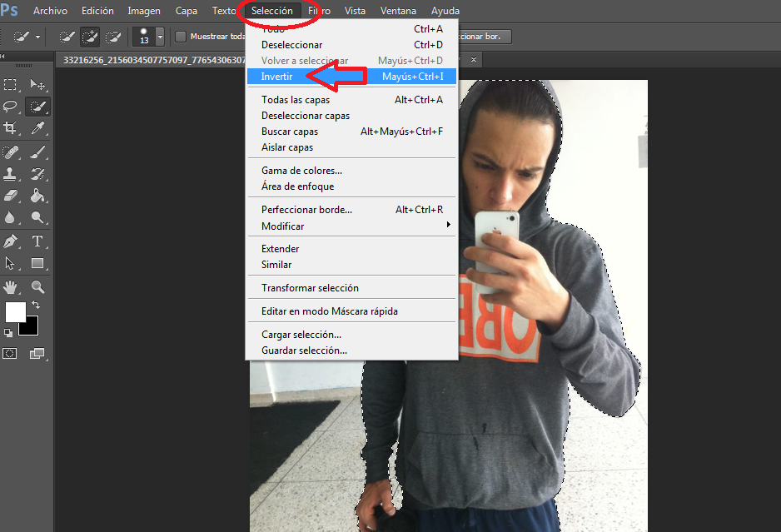Select the Brush tool
The height and width of the screenshot is (532, 781).
pos(37,152)
